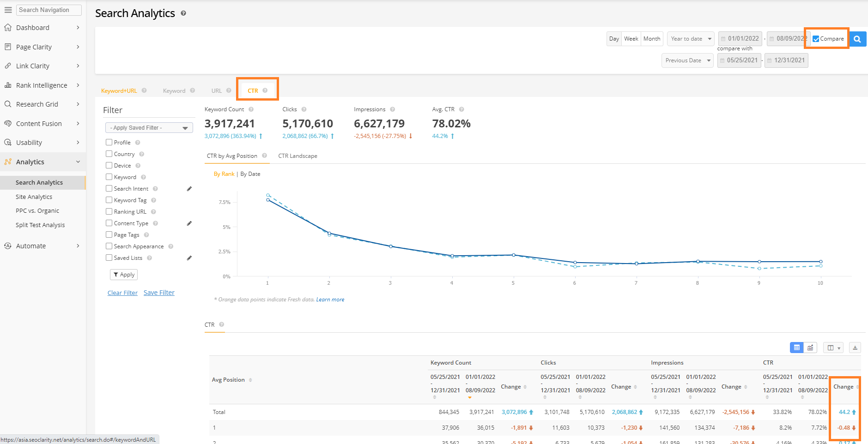Click the Search Navigation input field

(49, 10)
